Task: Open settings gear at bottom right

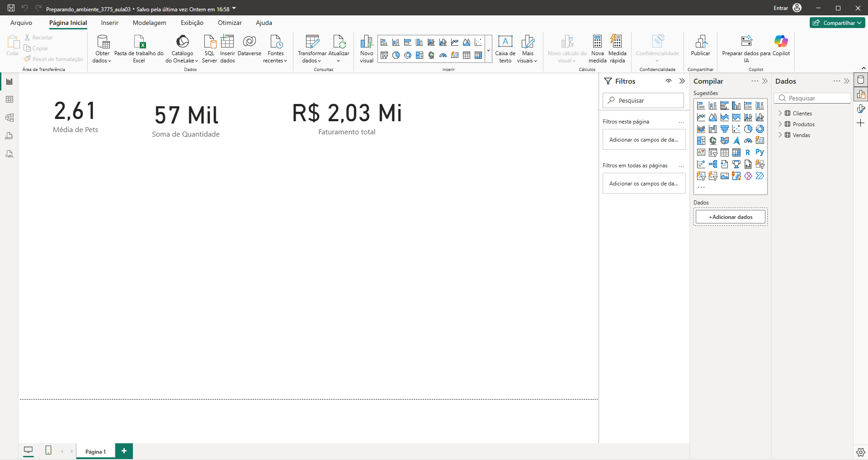Action: click(x=860, y=452)
